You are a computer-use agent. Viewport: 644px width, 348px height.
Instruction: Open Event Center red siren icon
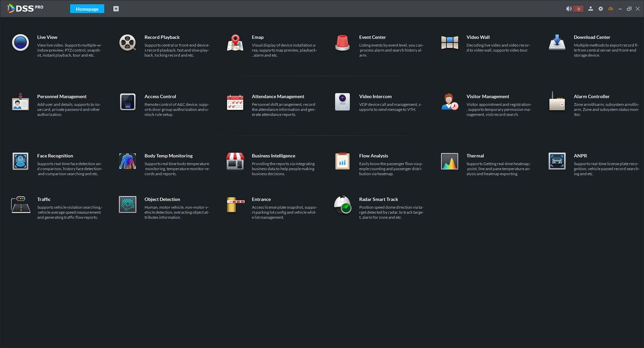342,42
